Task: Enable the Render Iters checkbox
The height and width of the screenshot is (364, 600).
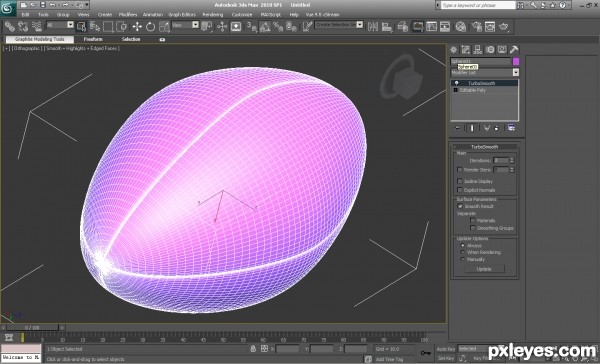Action: (460, 170)
